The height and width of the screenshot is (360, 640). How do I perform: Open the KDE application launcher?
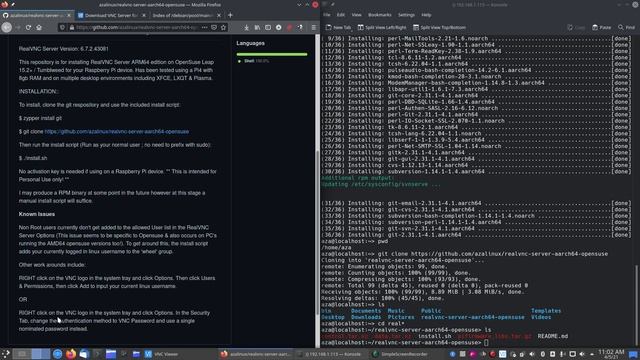pos(5,354)
